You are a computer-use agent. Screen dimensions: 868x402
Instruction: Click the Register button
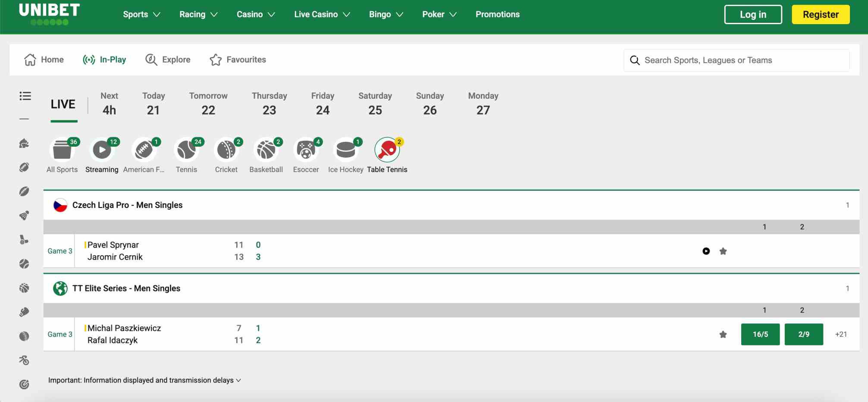pos(820,14)
